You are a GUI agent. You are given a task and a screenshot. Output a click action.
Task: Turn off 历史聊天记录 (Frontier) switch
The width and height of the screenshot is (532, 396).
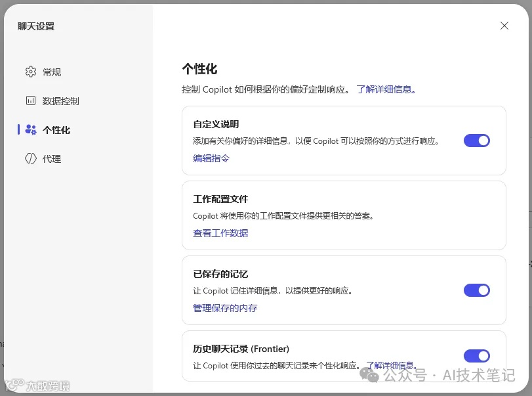[477, 356]
